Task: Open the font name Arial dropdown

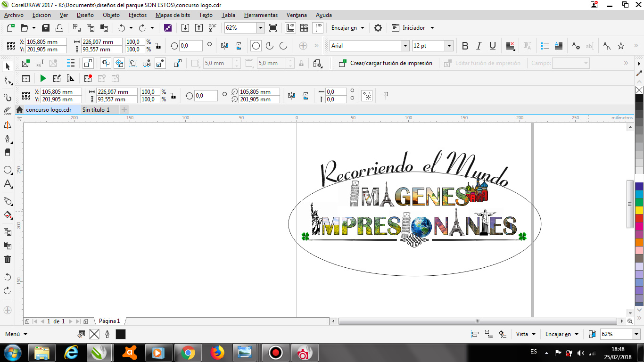Action: (405, 46)
